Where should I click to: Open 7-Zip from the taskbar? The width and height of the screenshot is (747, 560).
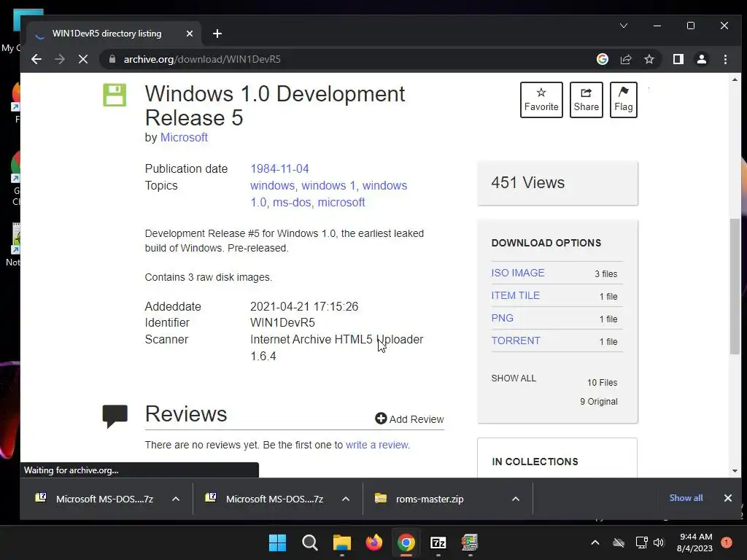pos(438,542)
